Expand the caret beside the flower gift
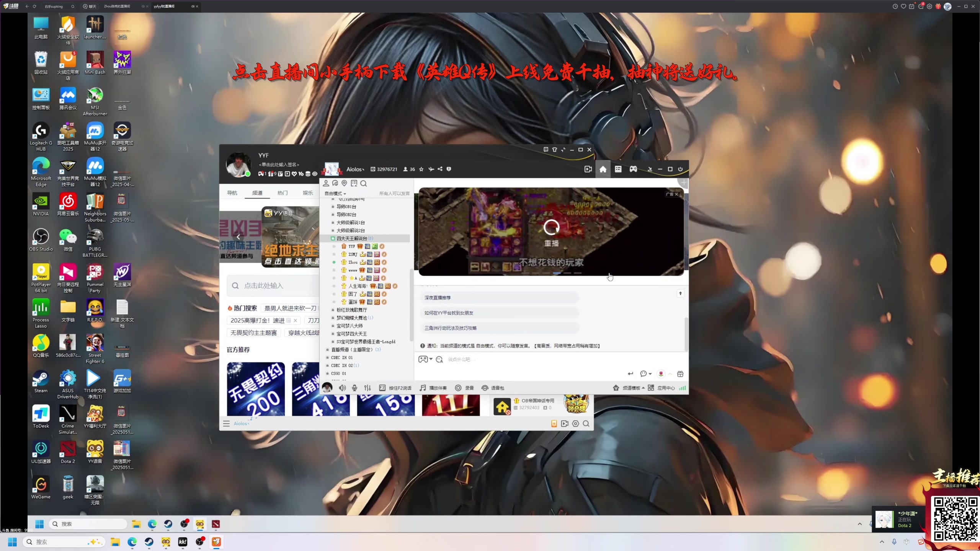The image size is (980, 551). (670, 374)
